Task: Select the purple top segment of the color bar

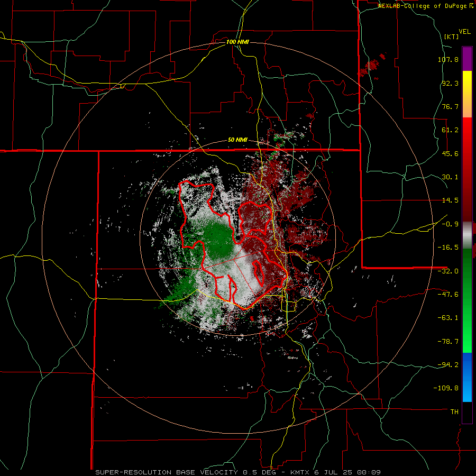Action: click(x=467, y=59)
